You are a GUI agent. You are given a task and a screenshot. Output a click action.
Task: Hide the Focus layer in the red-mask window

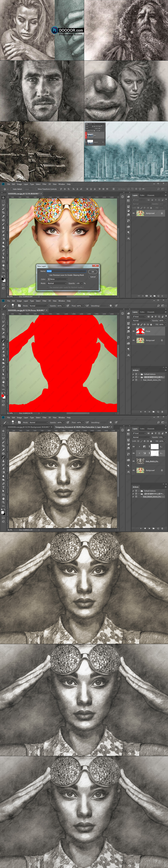[x=133, y=331]
